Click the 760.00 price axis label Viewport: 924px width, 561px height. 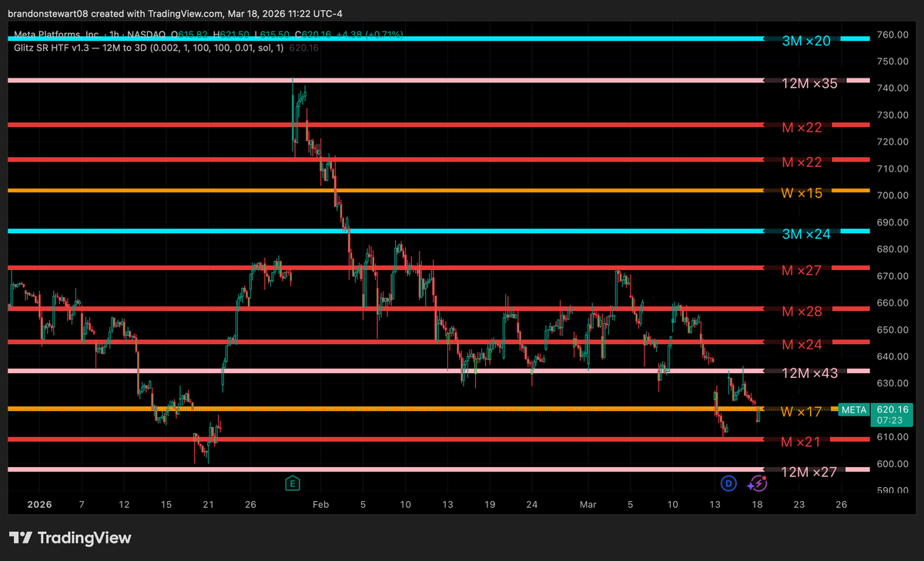894,35
